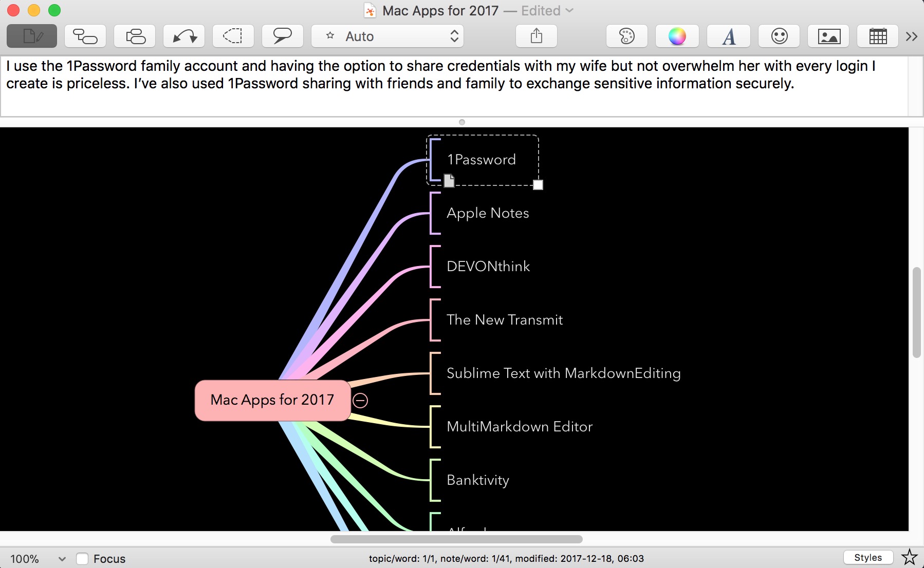Show more toolbar items chevron
The height and width of the screenshot is (568, 924).
912,36
